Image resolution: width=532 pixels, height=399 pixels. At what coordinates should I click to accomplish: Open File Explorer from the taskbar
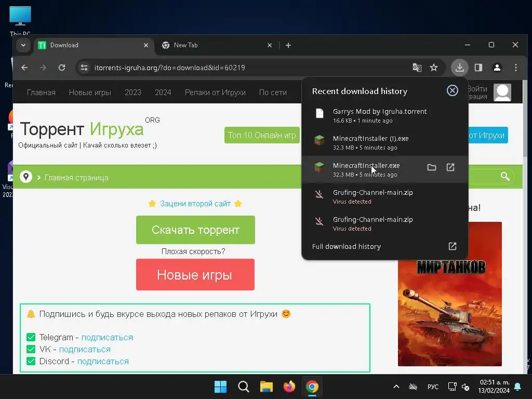click(267, 387)
